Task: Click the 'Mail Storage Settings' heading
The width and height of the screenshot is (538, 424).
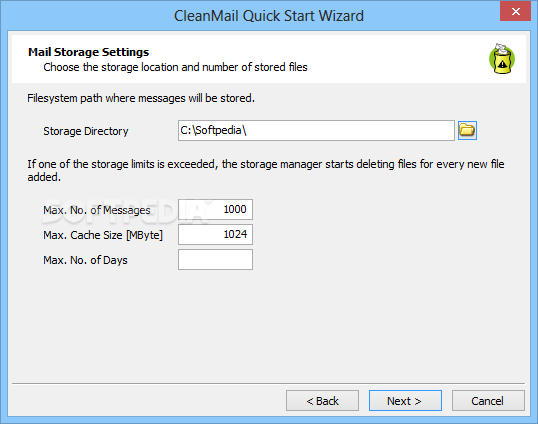Action: (x=89, y=52)
